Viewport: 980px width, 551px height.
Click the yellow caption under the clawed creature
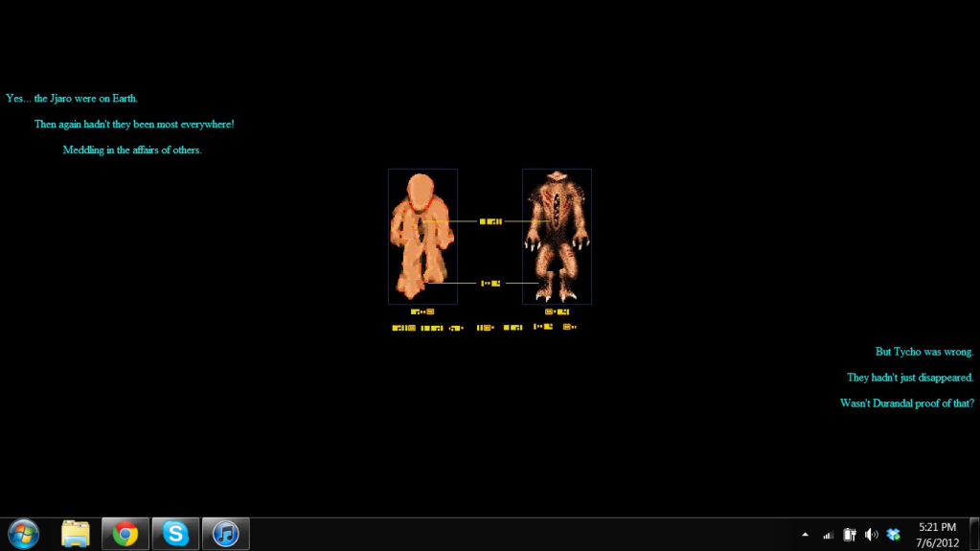[557, 311]
